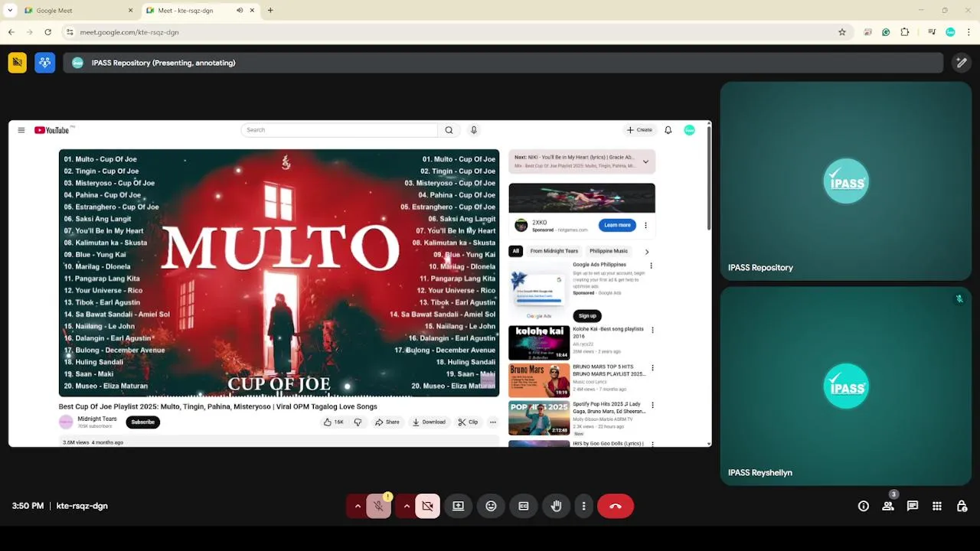The image size is (980, 551).
Task: Select Philippine Music chip
Action: click(x=609, y=251)
